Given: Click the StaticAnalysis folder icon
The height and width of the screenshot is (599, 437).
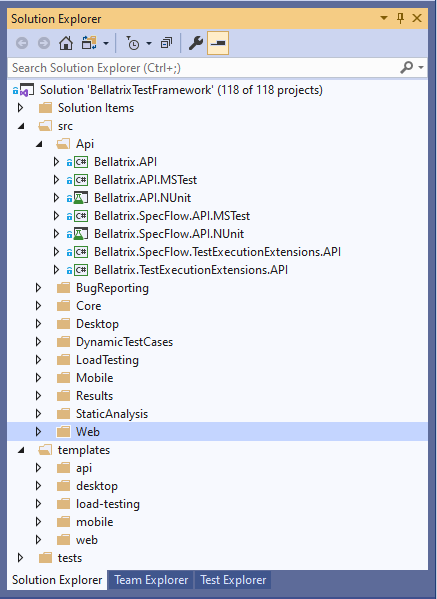Looking at the screenshot, I should pyautogui.click(x=63, y=414).
